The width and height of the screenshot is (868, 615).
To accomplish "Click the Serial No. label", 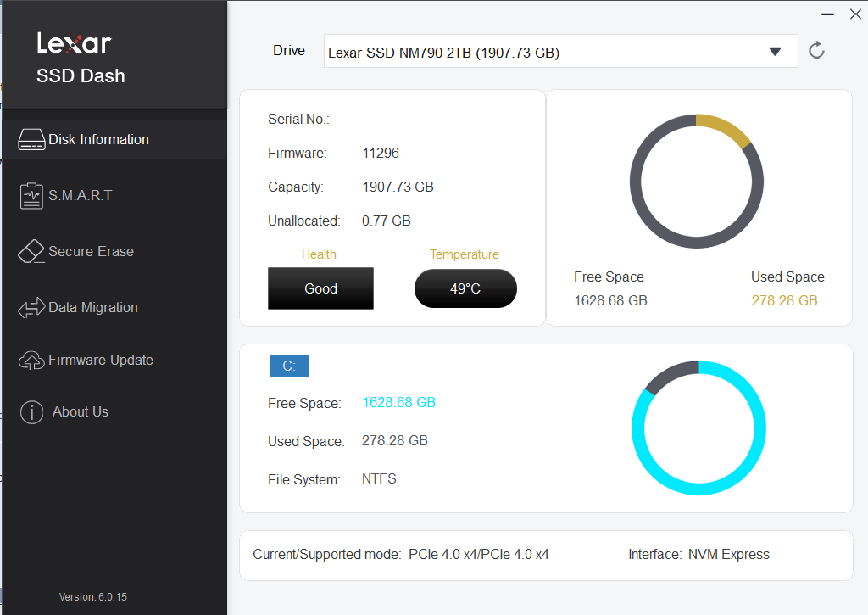I will (298, 119).
